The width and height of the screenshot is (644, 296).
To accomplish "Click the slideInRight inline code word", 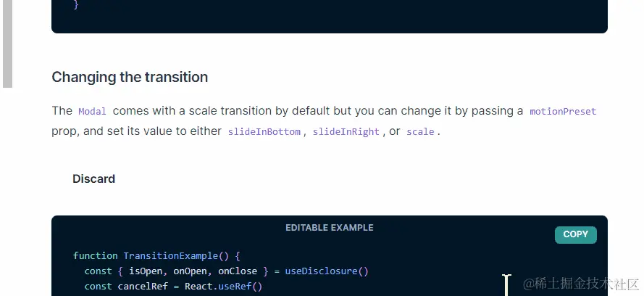I will pos(346,132).
